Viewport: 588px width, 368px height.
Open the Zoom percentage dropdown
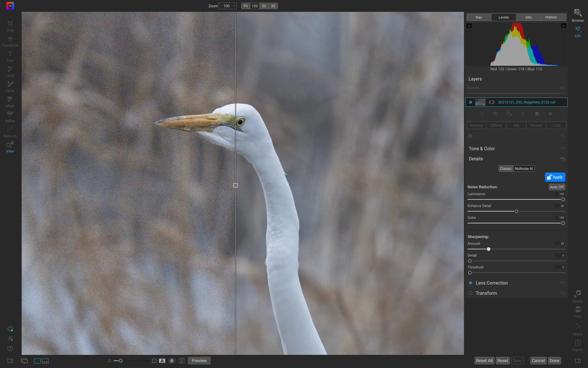pyautogui.click(x=227, y=6)
